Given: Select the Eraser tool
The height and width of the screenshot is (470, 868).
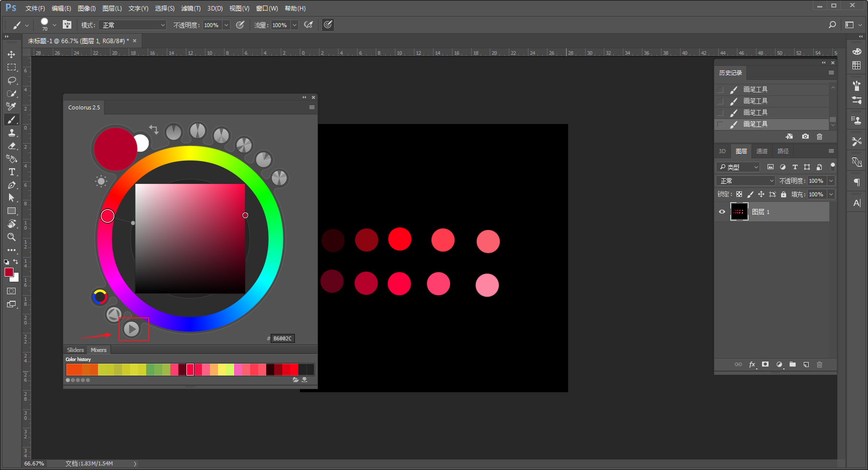Looking at the screenshot, I should 12,146.
